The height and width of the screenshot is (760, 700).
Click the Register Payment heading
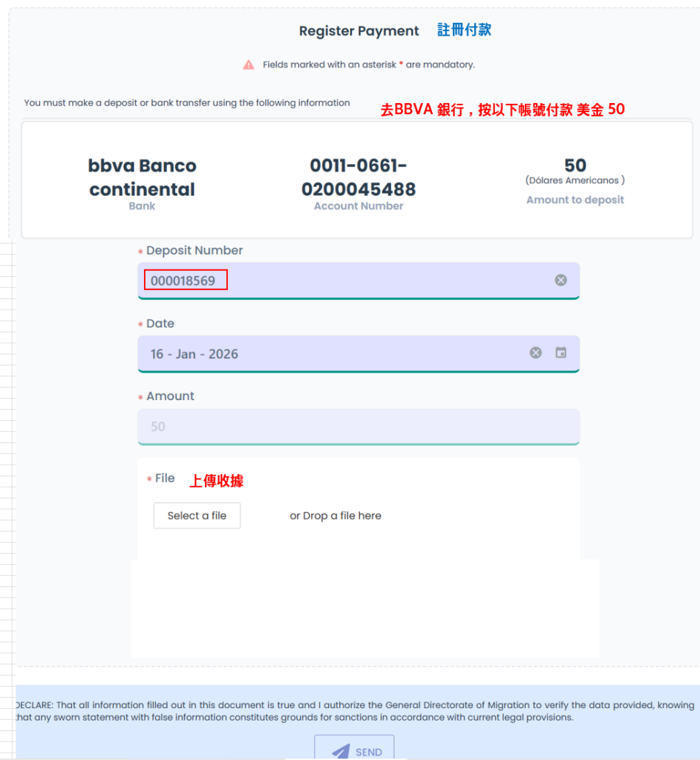tap(359, 31)
